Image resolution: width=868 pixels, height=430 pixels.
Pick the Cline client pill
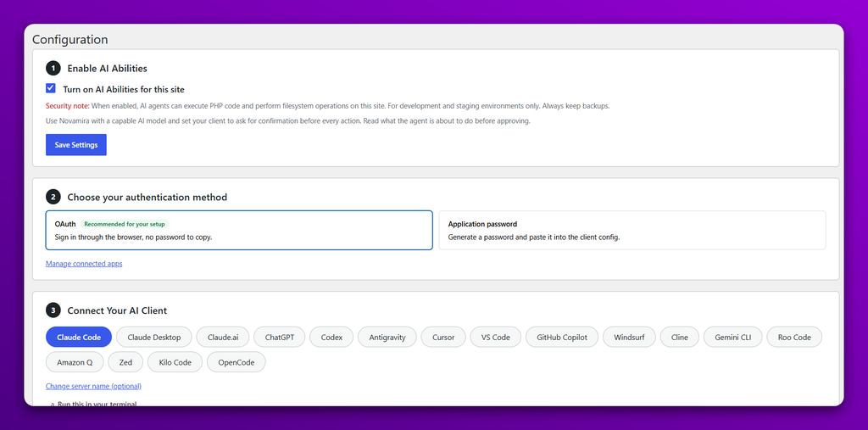(680, 337)
